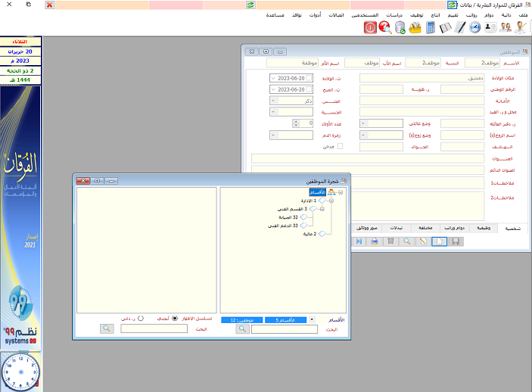This screenshot has width=532, height=392.
Task: Click the red power exit icon
Action: coord(370,27)
